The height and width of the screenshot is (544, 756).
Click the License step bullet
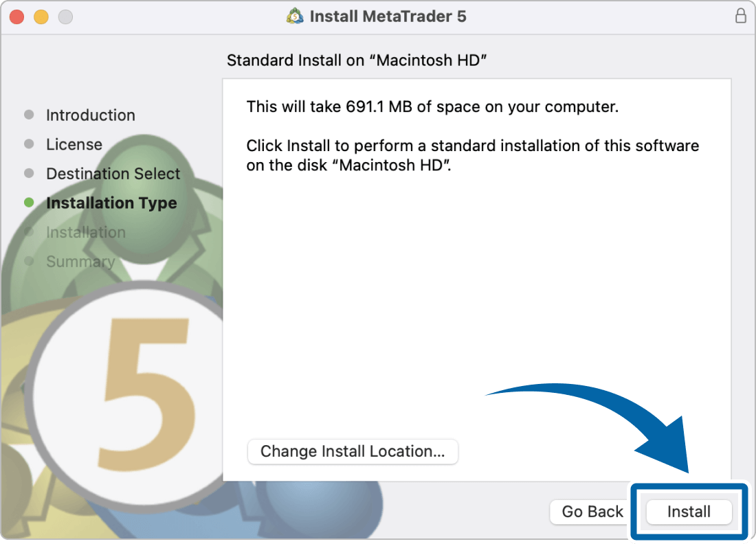29,144
